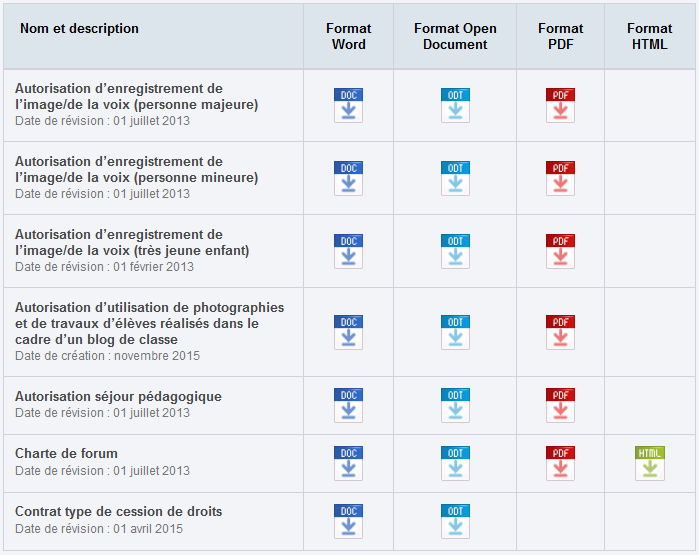Download Word file for personne mineure authorization

(x=348, y=178)
